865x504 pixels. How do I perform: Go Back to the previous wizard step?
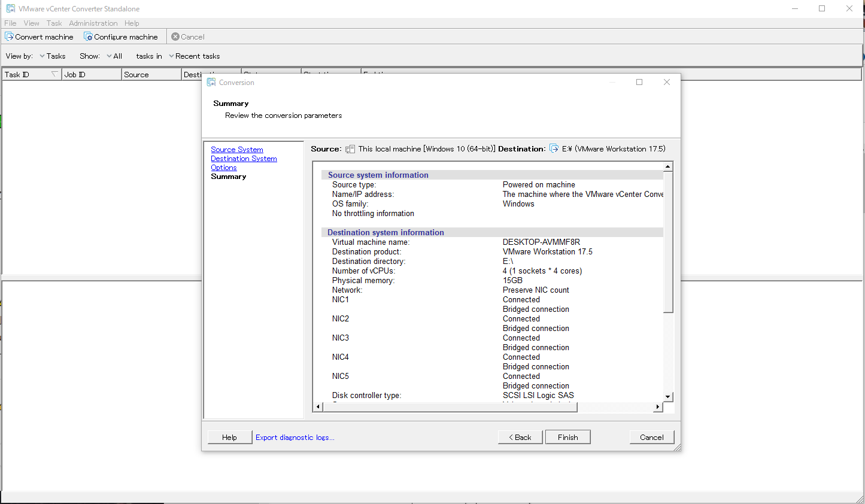pyautogui.click(x=520, y=437)
